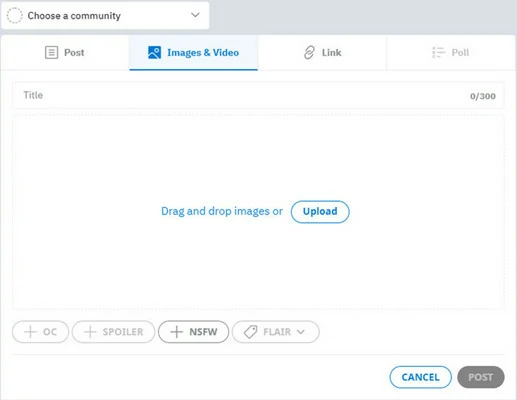Click the Post tab document icon
517x400 pixels.
(51, 53)
